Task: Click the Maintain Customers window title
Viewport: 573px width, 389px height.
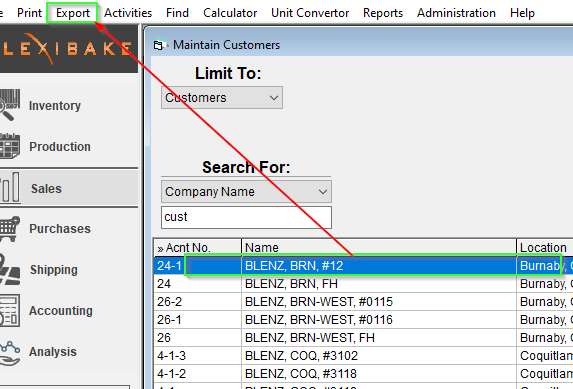Action: point(226,45)
